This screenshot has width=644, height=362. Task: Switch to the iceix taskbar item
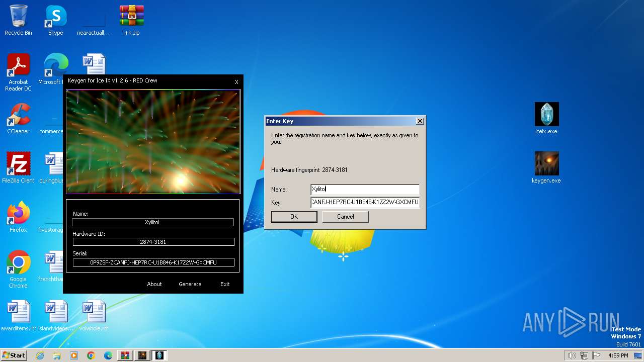(159, 355)
